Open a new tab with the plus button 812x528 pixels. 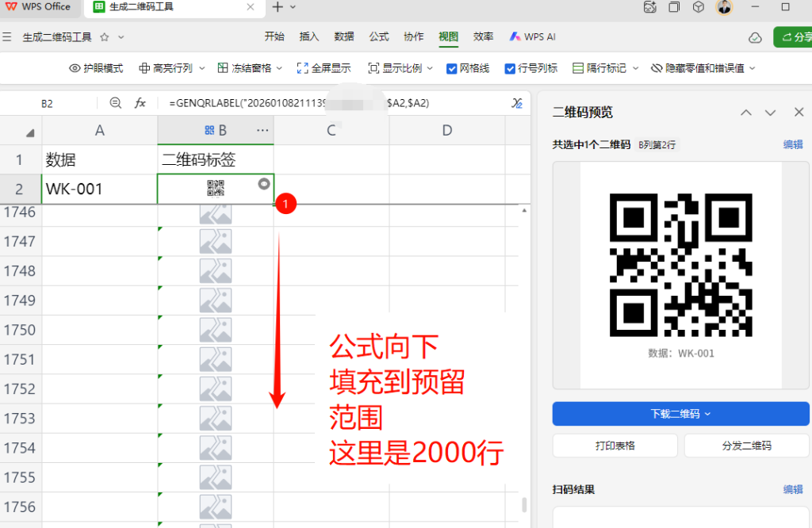tap(278, 6)
